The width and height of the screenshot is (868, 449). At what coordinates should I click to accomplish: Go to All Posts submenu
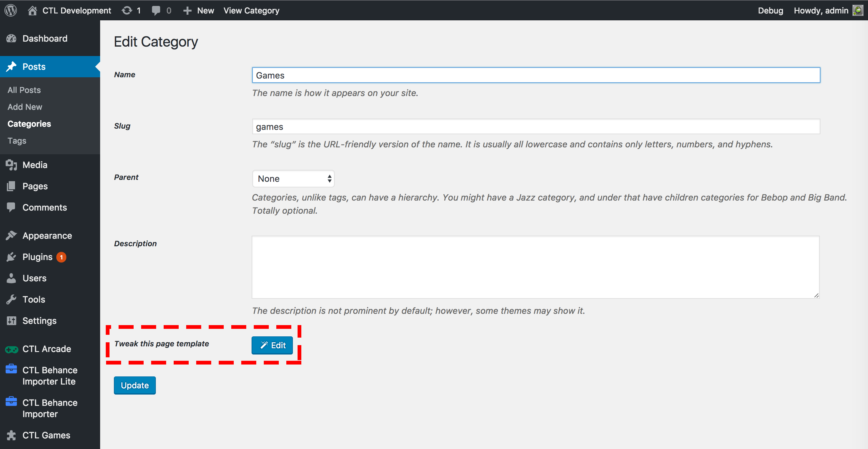24,90
